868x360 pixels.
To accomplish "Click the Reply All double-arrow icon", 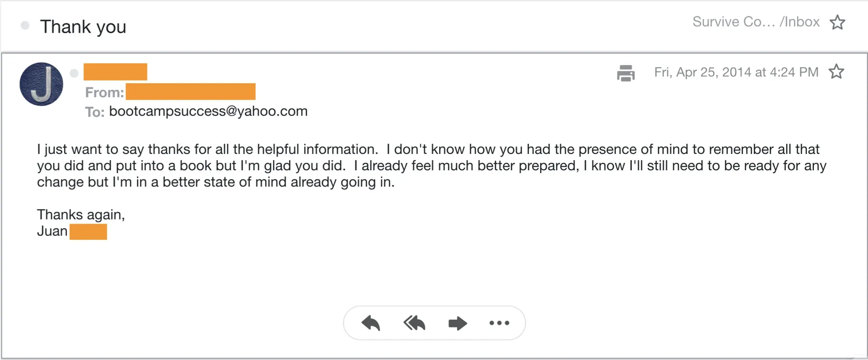I will 414,323.
